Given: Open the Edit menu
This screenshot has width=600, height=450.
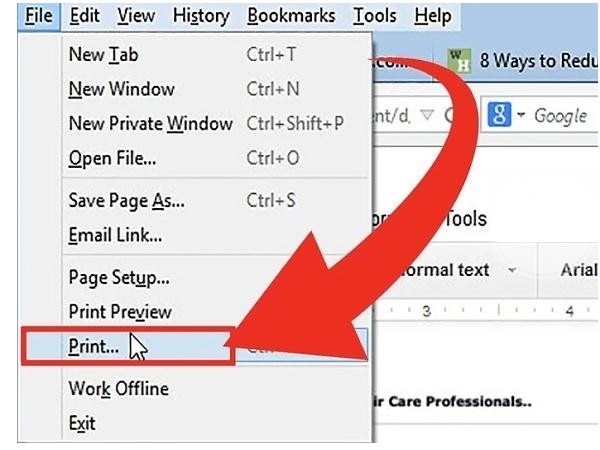Looking at the screenshot, I should tap(85, 16).
